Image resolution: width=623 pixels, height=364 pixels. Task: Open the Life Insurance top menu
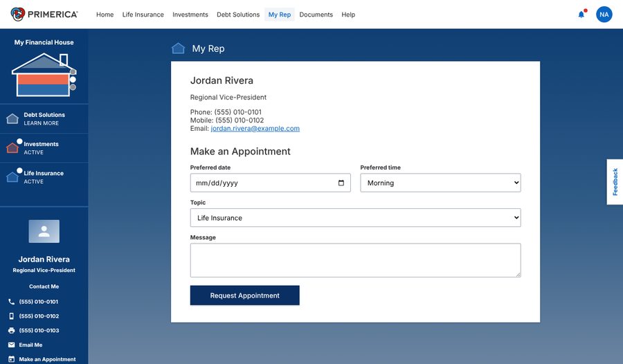tap(143, 15)
